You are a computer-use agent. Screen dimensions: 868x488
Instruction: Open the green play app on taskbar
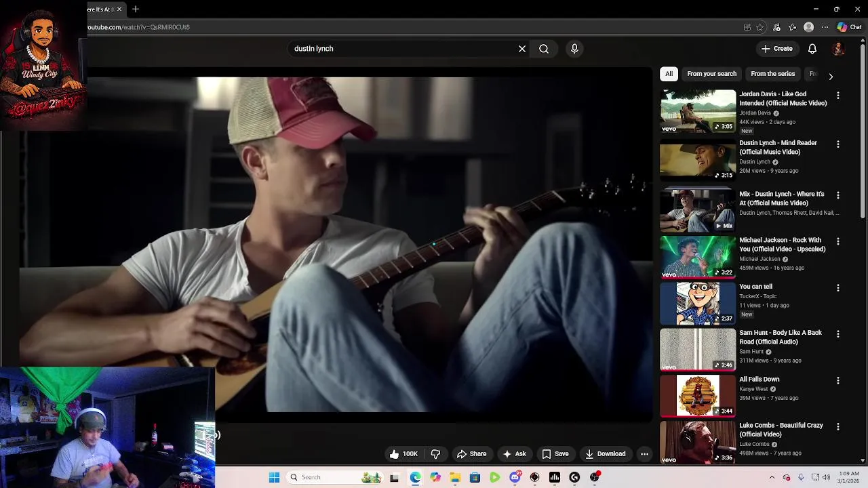coord(495,477)
